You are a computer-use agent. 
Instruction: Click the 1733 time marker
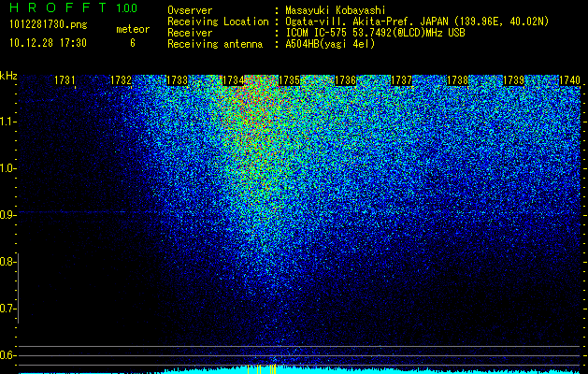(177, 80)
